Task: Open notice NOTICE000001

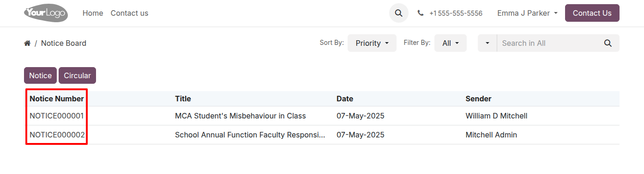Action: pyautogui.click(x=57, y=116)
